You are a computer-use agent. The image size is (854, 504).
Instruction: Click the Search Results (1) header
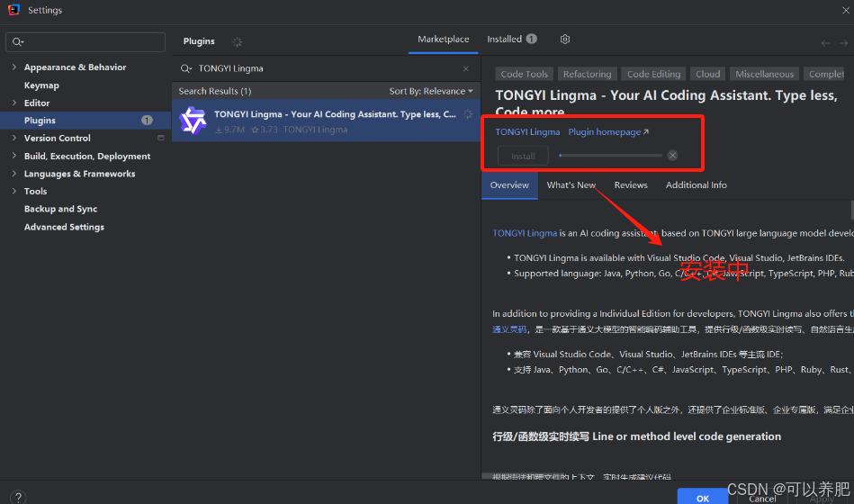point(214,91)
